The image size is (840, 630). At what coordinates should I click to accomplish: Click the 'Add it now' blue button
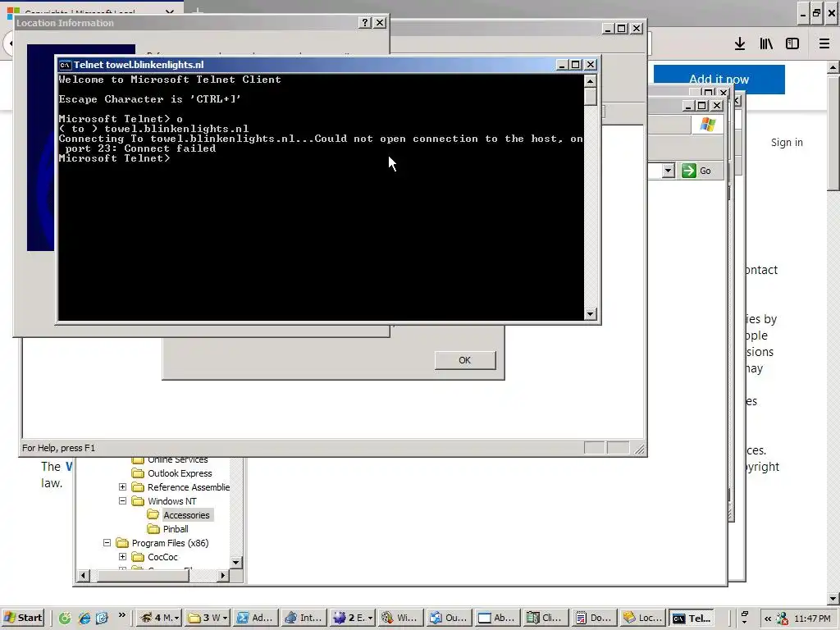tap(719, 80)
